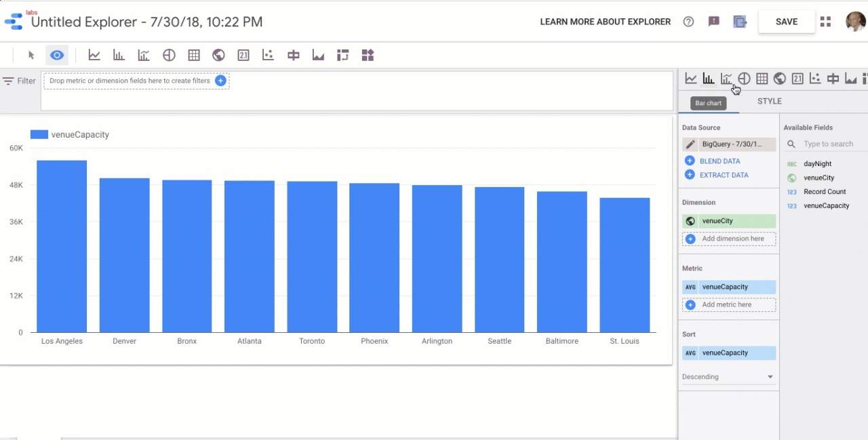Click the scatter chart icon in right panel
868x440 pixels.
click(x=815, y=79)
